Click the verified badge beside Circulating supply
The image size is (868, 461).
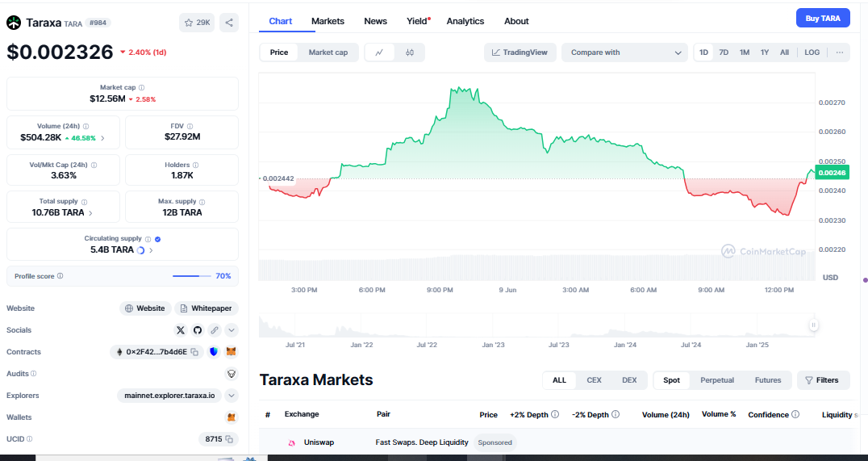coord(158,239)
